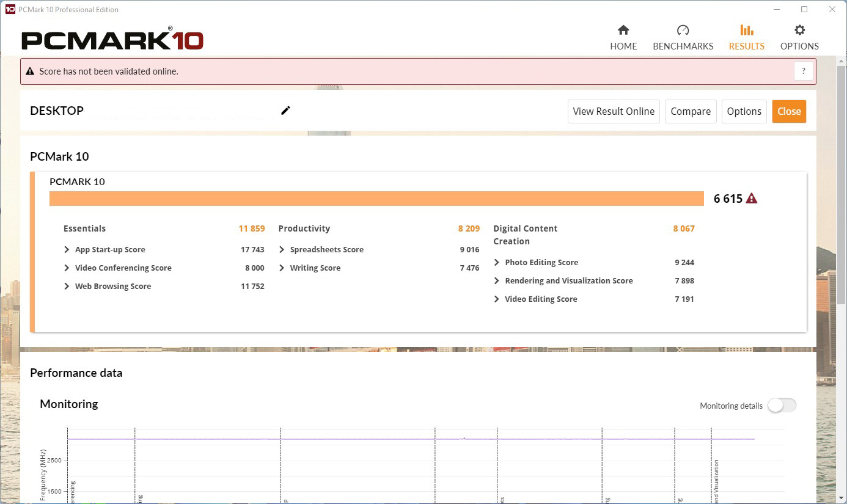Click the Productivity score 8 209

[469, 228]
